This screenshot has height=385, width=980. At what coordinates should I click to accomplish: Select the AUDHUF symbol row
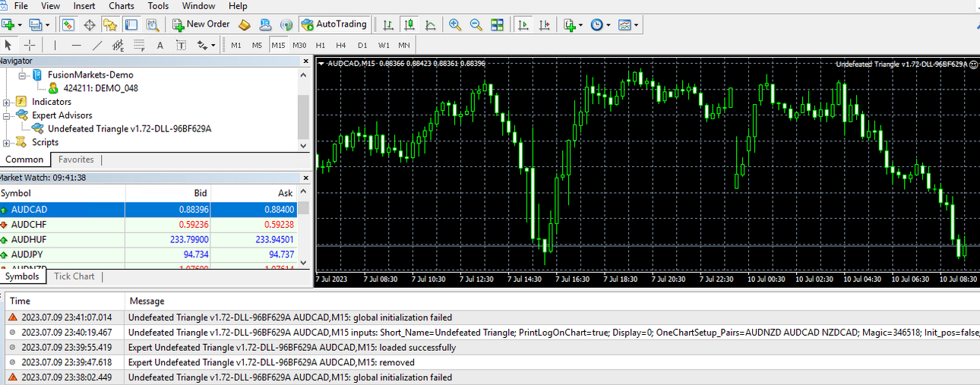[148, 239]
